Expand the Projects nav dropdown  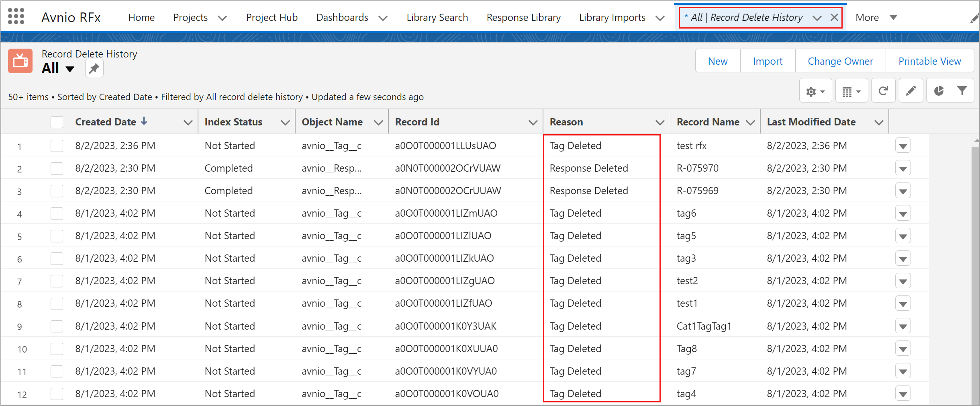[222, 18]
